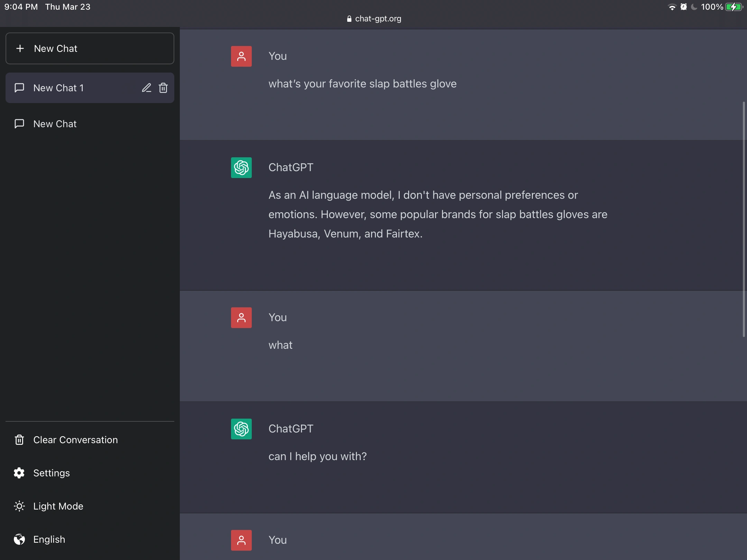This screenshot has width=747, height=560.
Task: Click the pencil edit icon on New Chat 1
Action: pos(146,88)
